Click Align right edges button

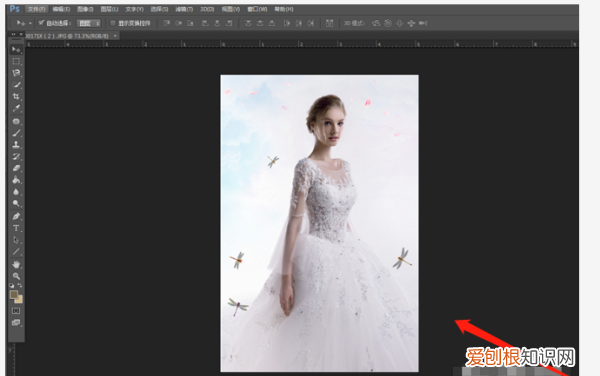point(229,23)
